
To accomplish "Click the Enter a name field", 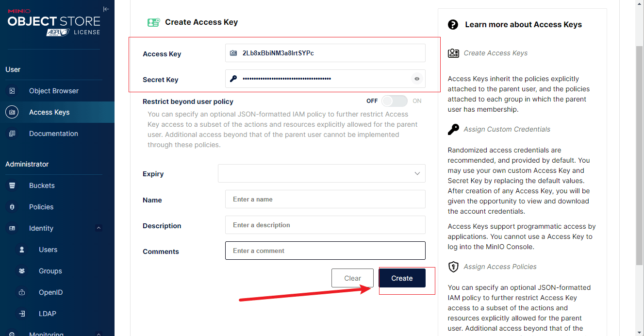I will coord(325,199).
